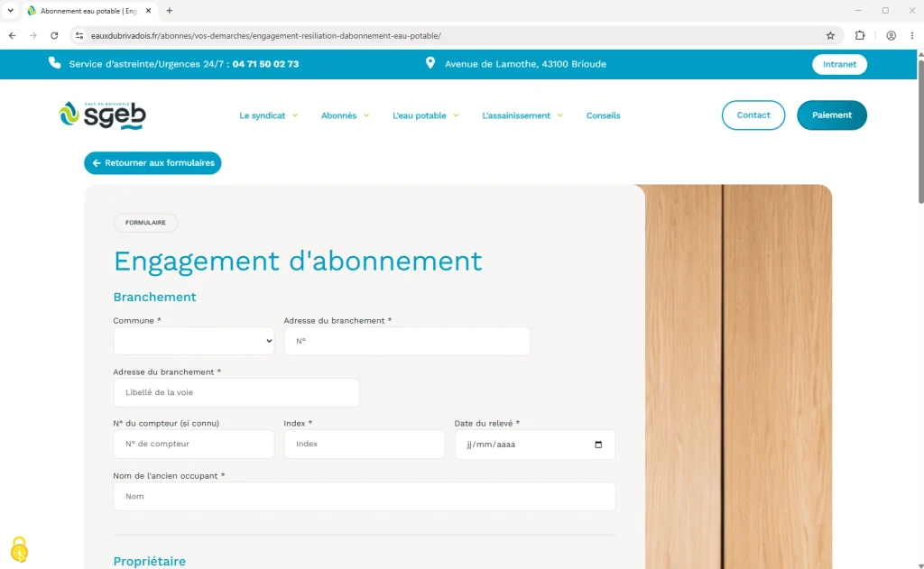Click the arrow in Retourner aux formulaires
Image resolution: width=924 pixels, height=569 pixels.
[x=97, y=163]
